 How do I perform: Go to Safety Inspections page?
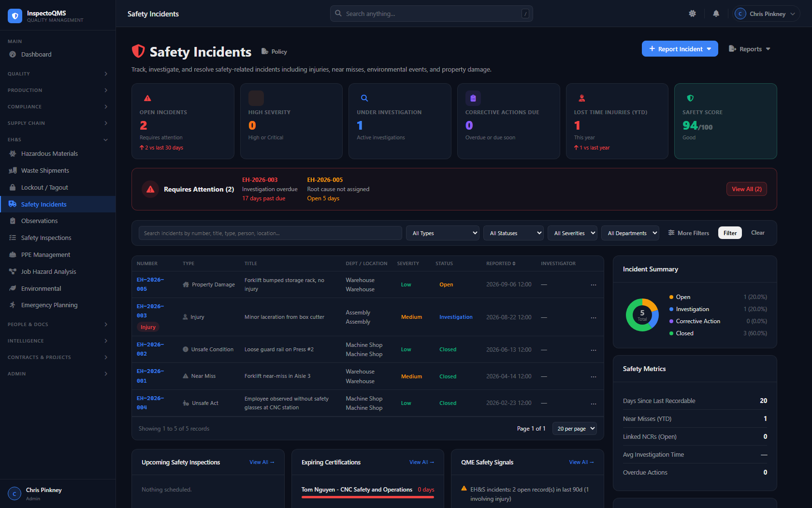[46, 238]
